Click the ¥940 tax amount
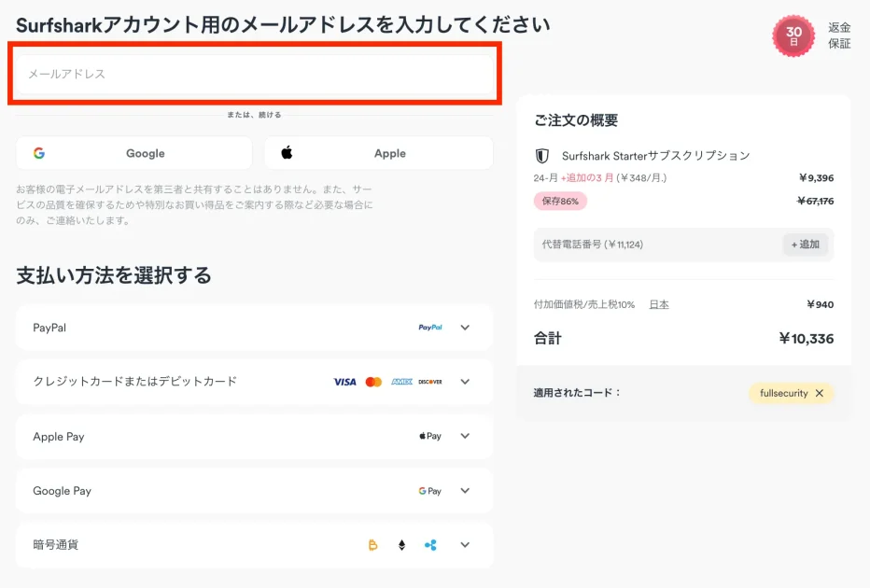The width and height of the screenshot is (870, 588). (821, 304)
